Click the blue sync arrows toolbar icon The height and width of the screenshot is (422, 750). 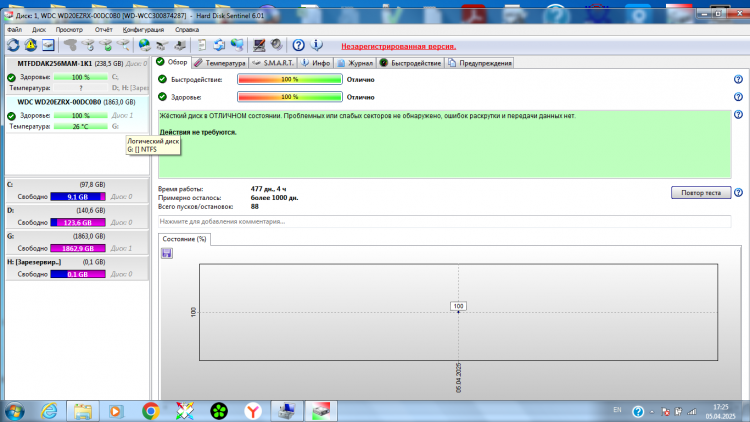tap(219, 45)
